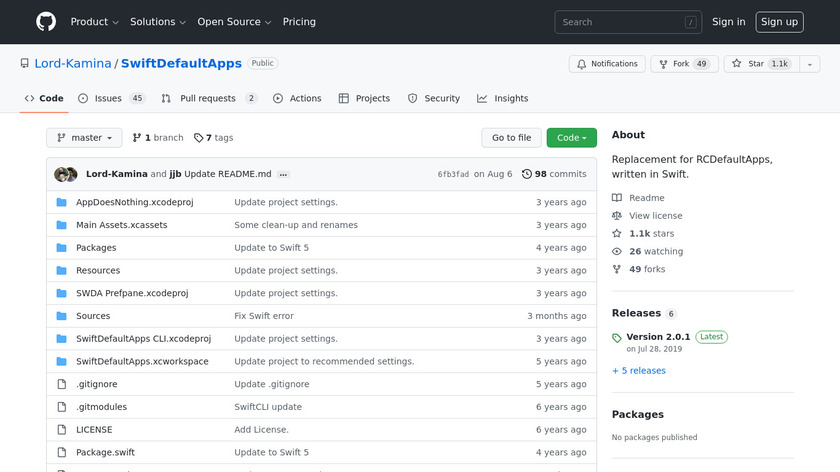The image size is (840, 472).
Task: Click the commit history clock icon
Action: pyautogui.click(x=527, y=174)
